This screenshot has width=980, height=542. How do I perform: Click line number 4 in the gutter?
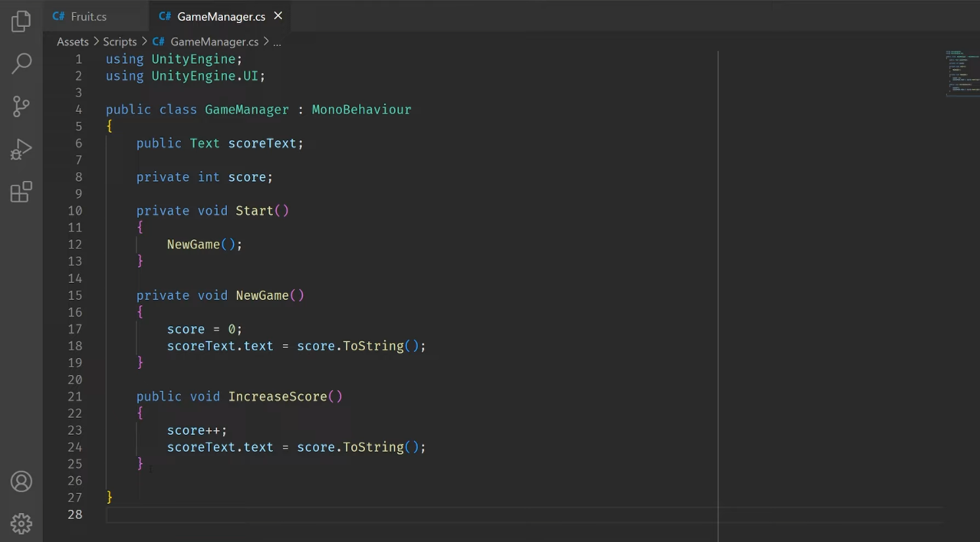78,109
